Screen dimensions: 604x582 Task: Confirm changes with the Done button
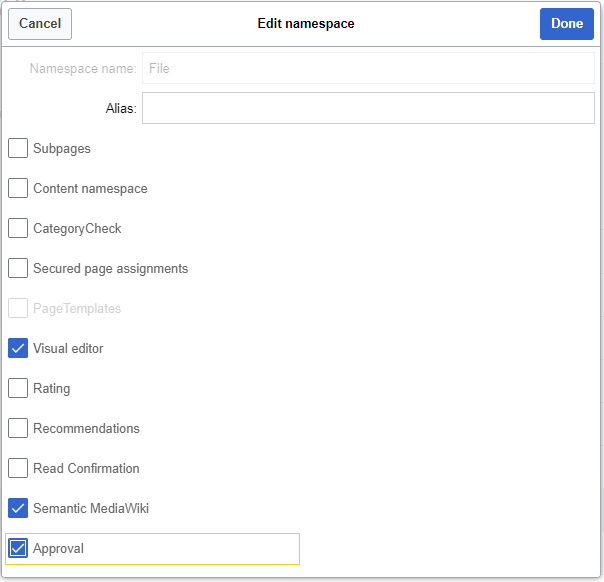566,23
